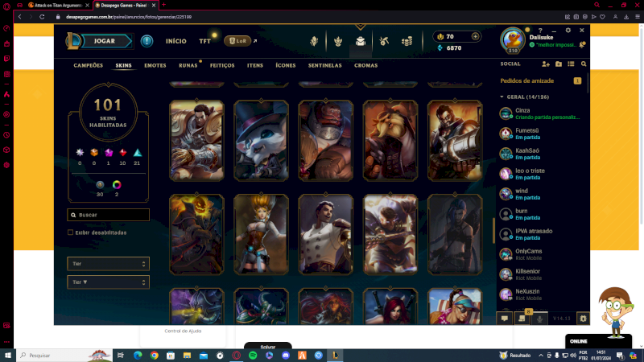Switch to the ITENS tab

[255, 65]
